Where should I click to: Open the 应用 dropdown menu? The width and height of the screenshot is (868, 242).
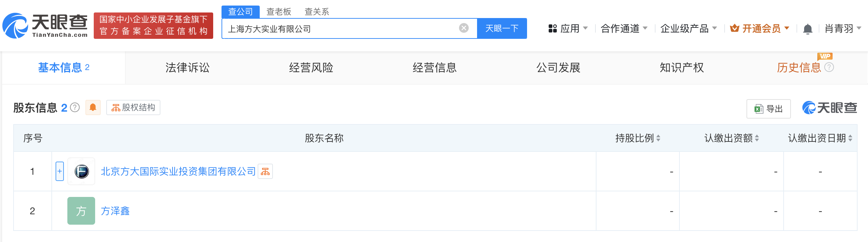click(568, 28)
